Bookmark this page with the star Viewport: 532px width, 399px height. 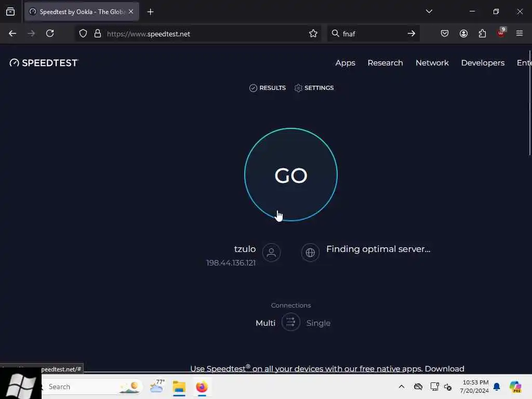point(313,33)
